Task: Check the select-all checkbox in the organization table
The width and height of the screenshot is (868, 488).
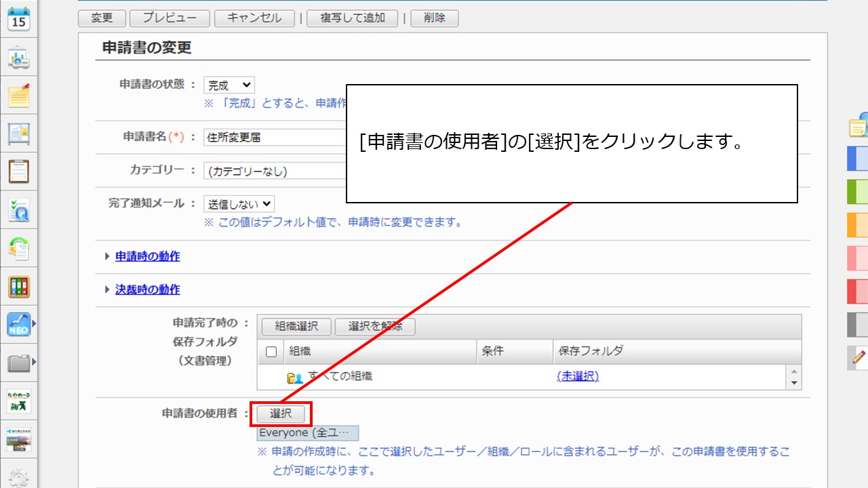Action: tap(271, 351)
